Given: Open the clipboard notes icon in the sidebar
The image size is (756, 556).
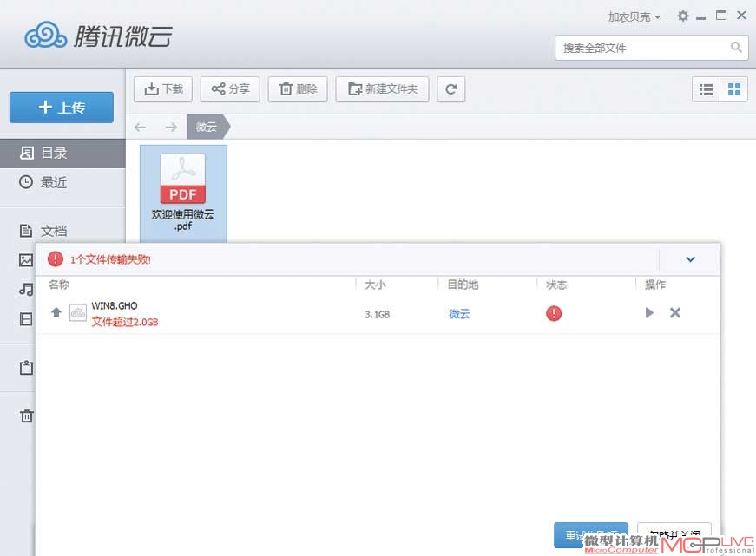Looking at the screenshot, I should pos(26,368).
